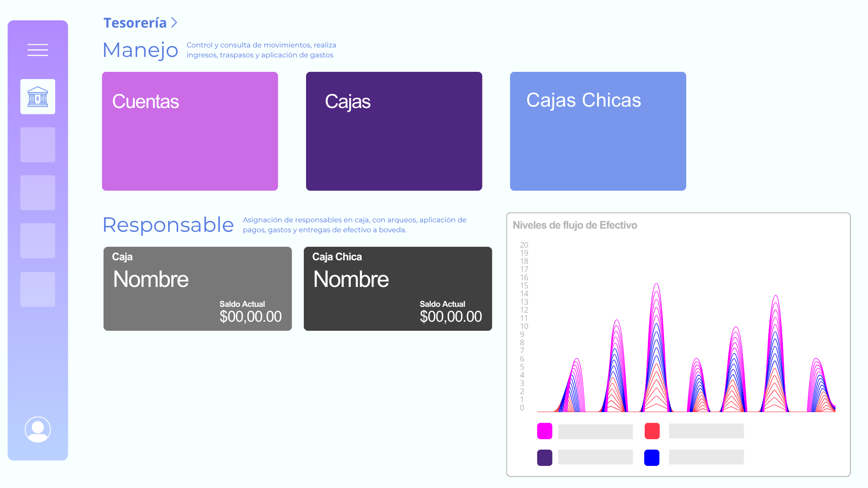Open the Cajas Chicas card

coord(598,131)
